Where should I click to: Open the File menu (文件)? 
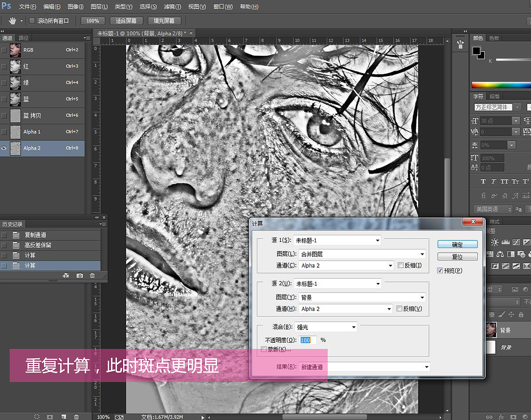click(x=27, y=7)
